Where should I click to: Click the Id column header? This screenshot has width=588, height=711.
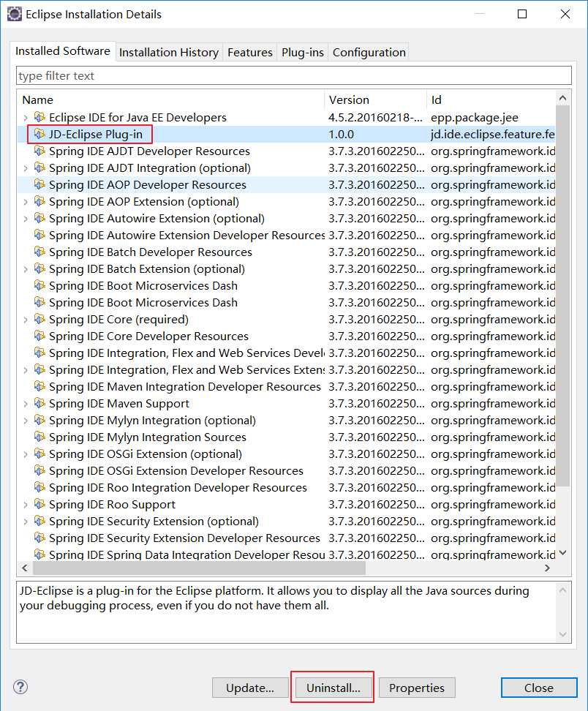pyautogui.click(x=491, y=99)
